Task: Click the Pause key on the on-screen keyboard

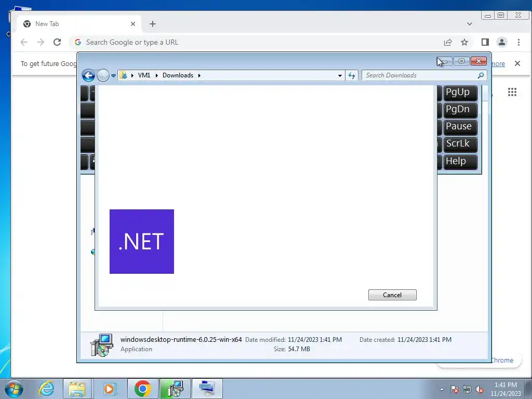Action: (x=460, y=127)
